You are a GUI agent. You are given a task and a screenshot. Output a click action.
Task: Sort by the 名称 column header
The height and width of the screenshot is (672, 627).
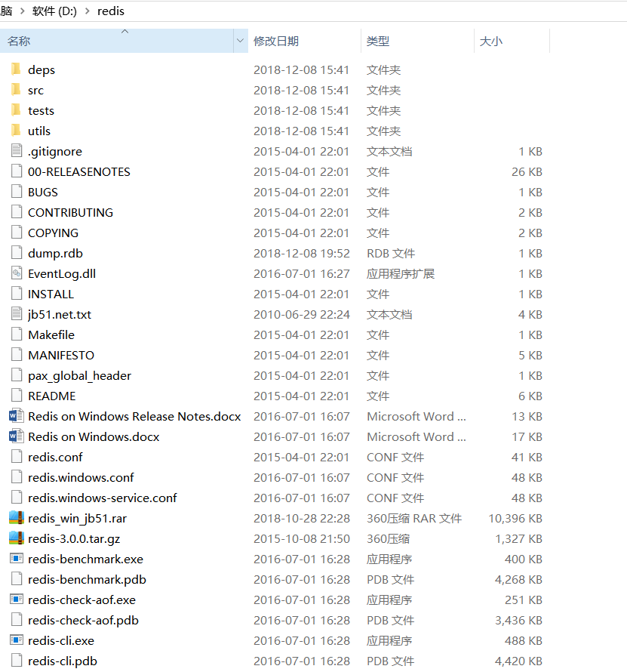pyautogui.click(x=116, y=41)
